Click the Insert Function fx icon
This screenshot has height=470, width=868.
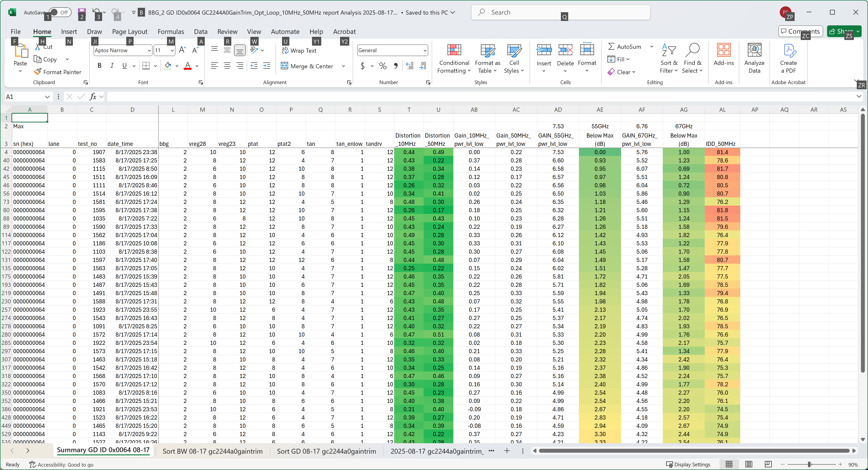[93, 97]
